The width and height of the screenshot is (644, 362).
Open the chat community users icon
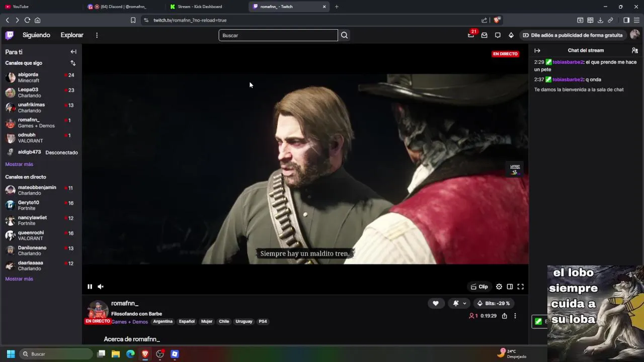pyautogui.click(x=635, y=50)
